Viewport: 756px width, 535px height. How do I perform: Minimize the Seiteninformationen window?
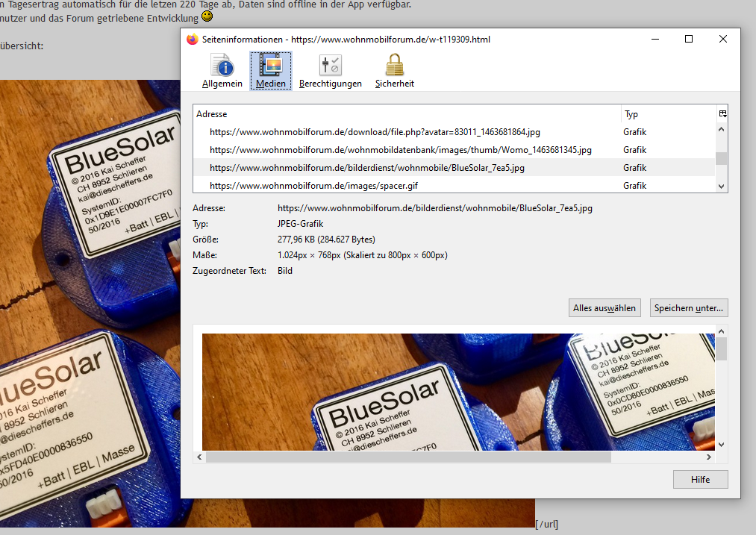click(x=655, y=39)
